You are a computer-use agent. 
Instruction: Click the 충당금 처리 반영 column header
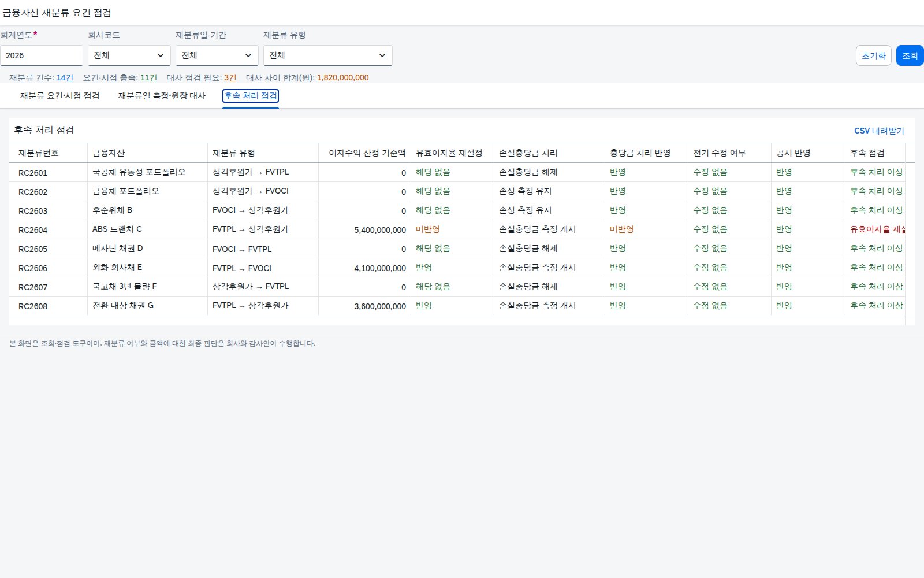click(646, 153)
